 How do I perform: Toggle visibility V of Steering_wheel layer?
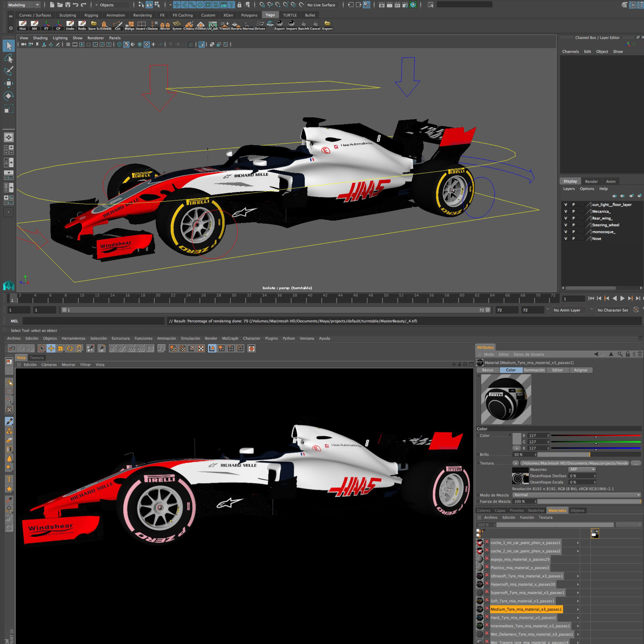pyautogui.click(x=566, y=225)
